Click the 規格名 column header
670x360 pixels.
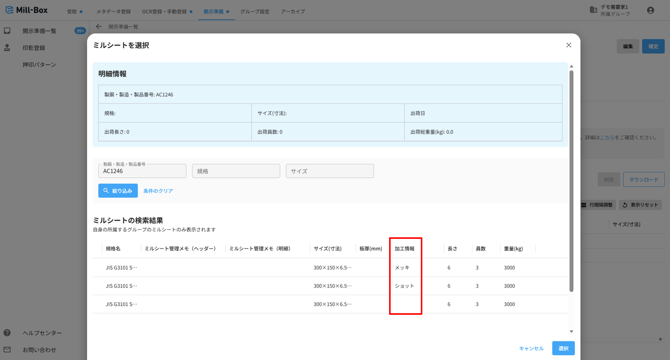point(113,249)
